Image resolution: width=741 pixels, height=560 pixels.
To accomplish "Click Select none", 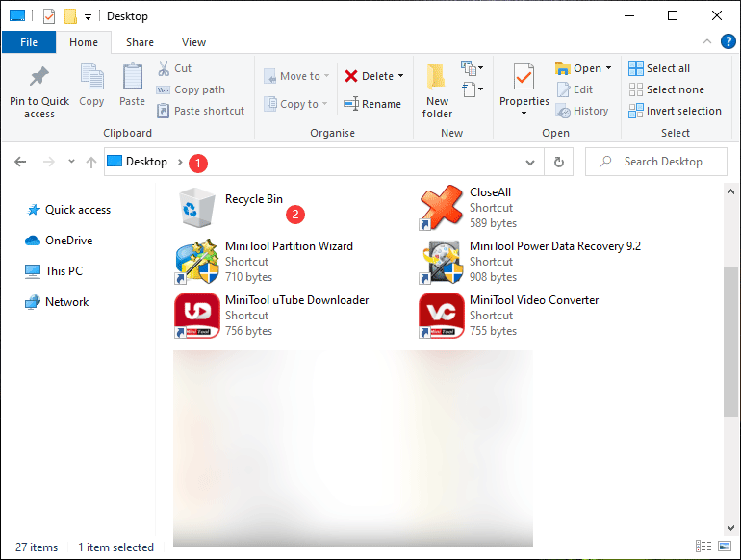I will coord(666,89).
